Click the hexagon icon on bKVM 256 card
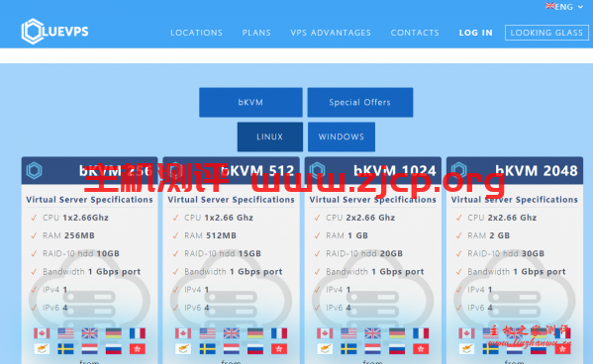This screenshot has height=364, width=593. [x=34, y=170]
